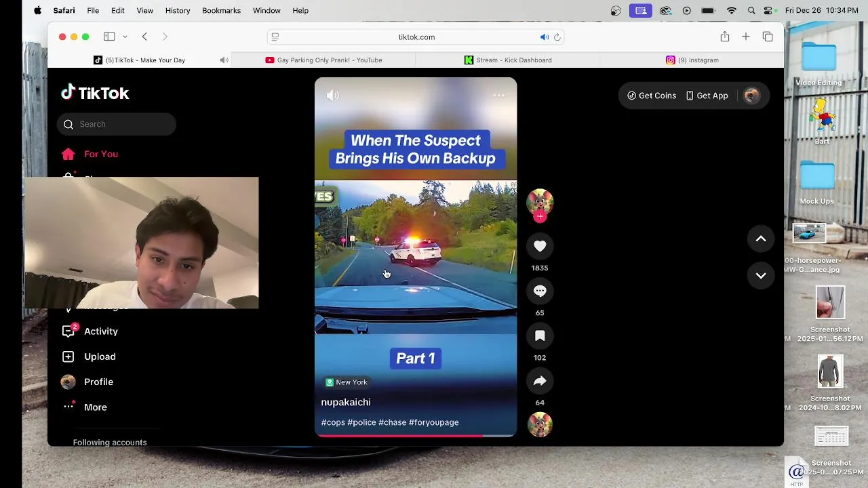Open the Apple menu
The image size is (868, 488).
[37, 10]
